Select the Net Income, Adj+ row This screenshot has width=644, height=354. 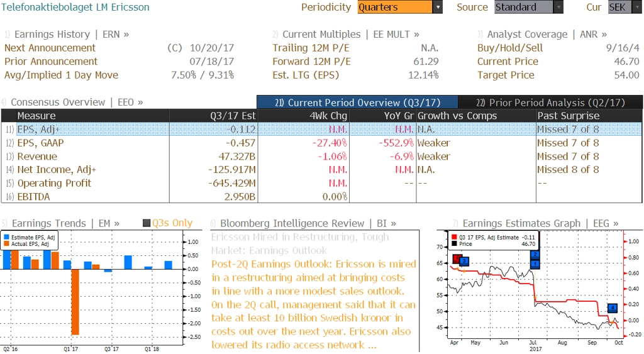pyautogui.click(x=321, y=170)
